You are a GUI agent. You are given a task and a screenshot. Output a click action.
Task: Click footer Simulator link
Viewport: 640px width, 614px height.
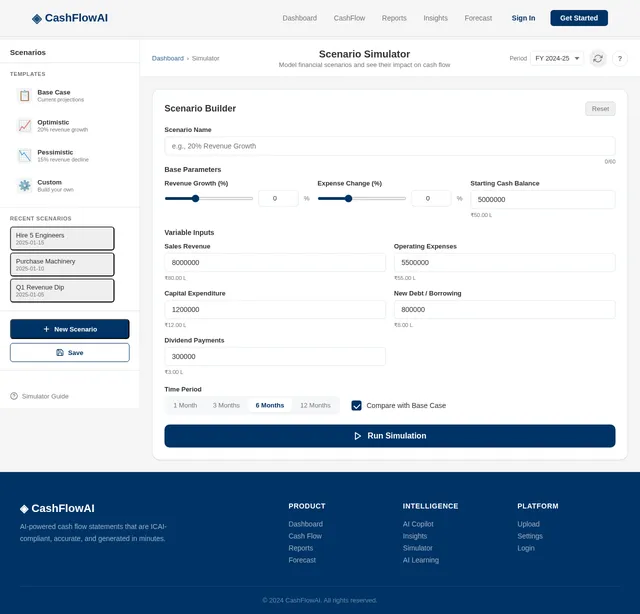418,548
